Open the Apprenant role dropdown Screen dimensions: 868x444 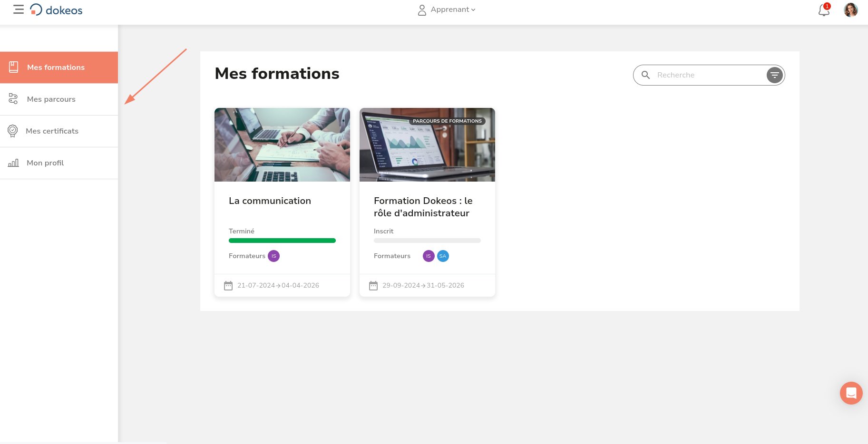tap(447, 10)
